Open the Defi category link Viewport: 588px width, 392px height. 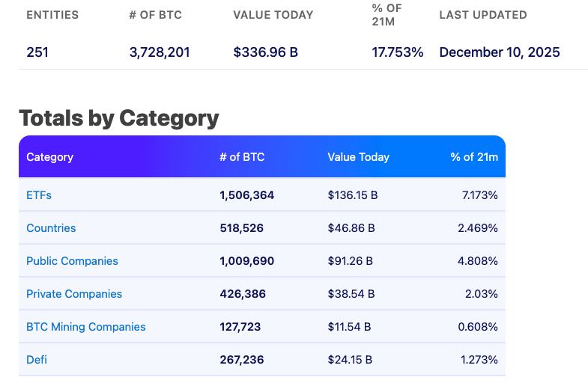pos(37,360)
